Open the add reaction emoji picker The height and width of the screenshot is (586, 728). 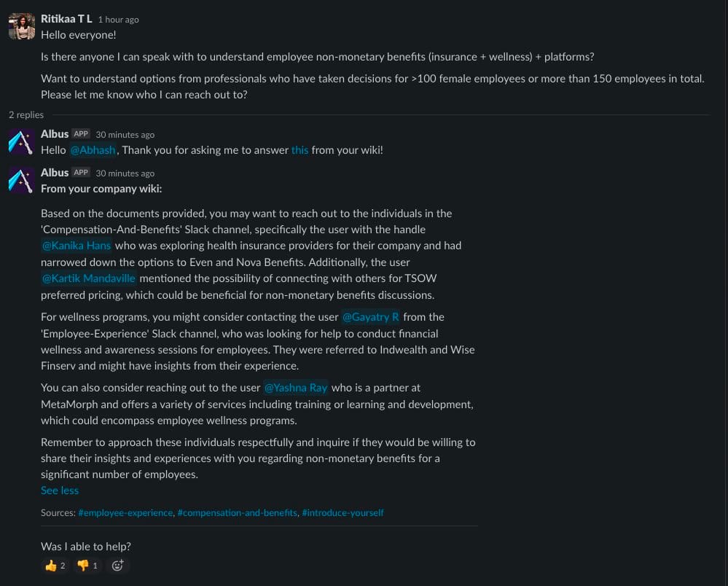117,566
